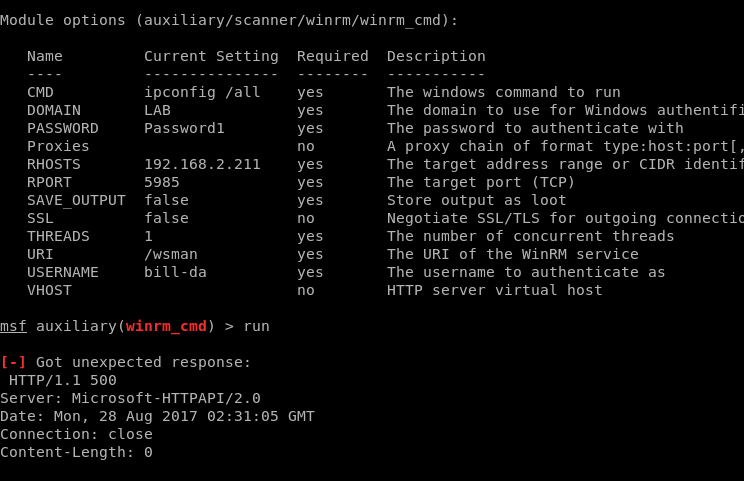Viewport: 744px width, 481px height.
Task: Click the red winrm_cmd prompt text
Action: point(167,327)
